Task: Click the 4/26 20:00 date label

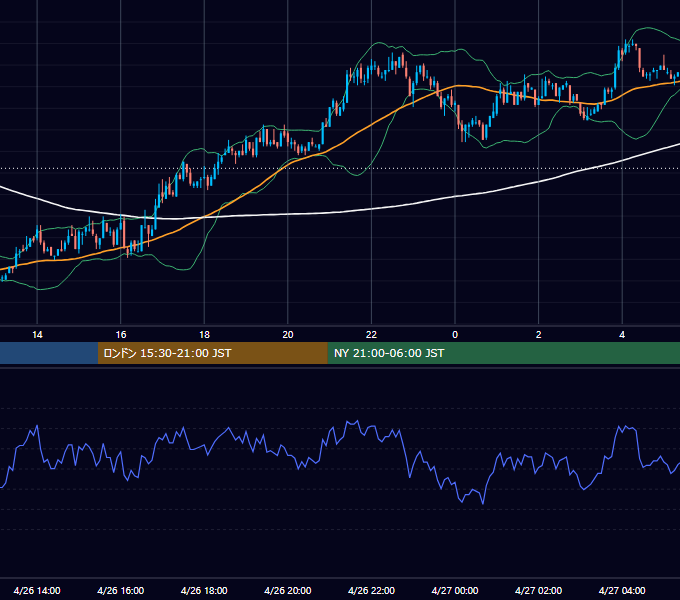Action: point(288,590)
